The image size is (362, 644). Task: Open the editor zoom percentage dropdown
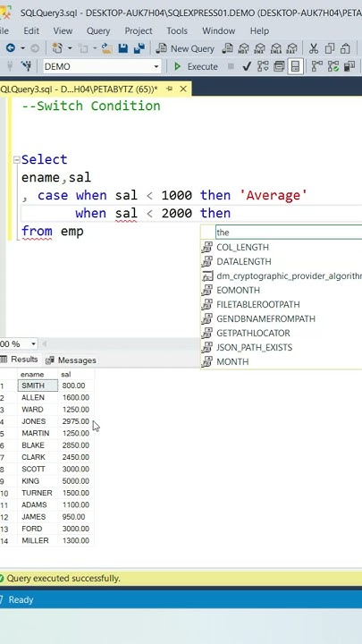tap(33, 343)
